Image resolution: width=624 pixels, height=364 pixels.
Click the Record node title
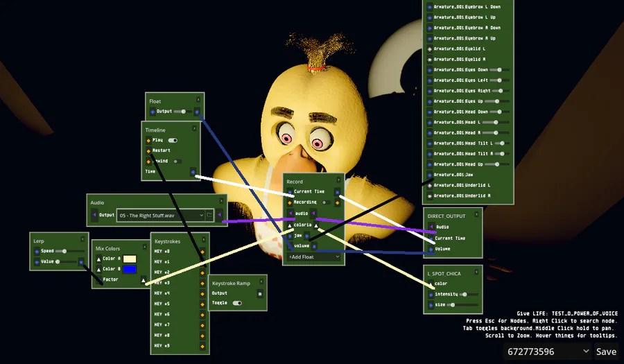[x=295, y=182]
